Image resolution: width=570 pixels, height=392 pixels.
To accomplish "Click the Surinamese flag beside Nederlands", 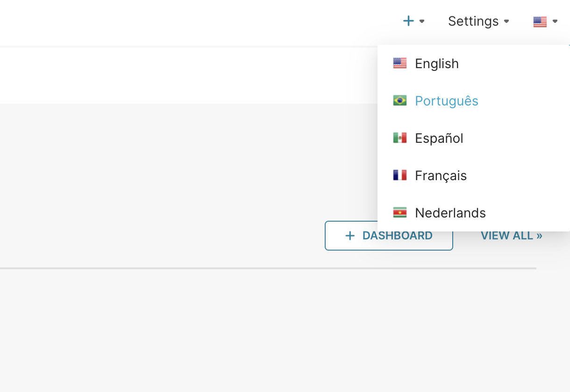I will pos(400,212).
